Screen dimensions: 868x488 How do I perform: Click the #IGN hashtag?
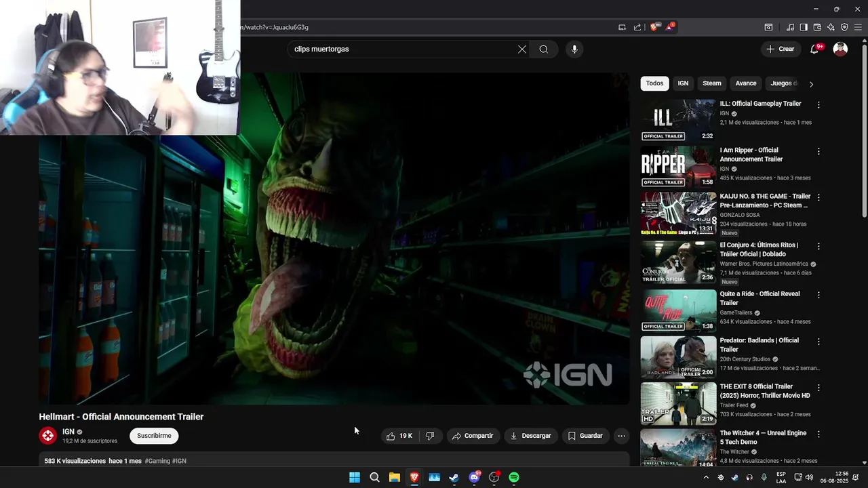tap(179, 461)
